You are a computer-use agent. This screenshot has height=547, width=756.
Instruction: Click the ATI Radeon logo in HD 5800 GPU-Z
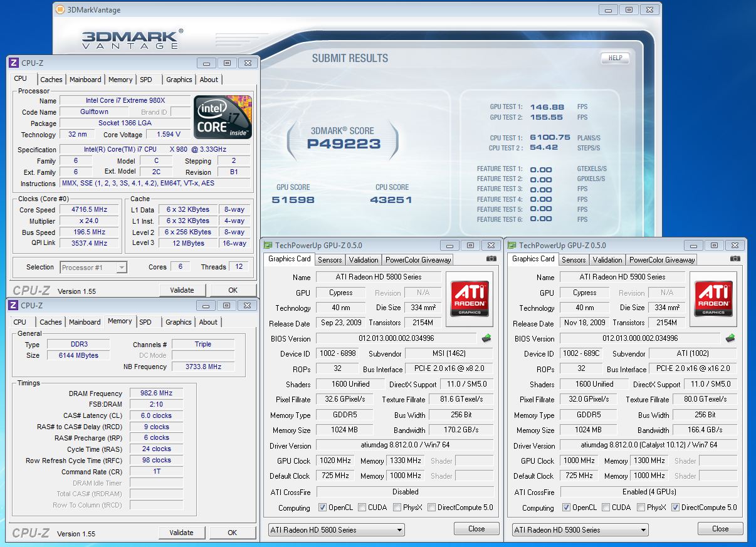click(470, 300)
